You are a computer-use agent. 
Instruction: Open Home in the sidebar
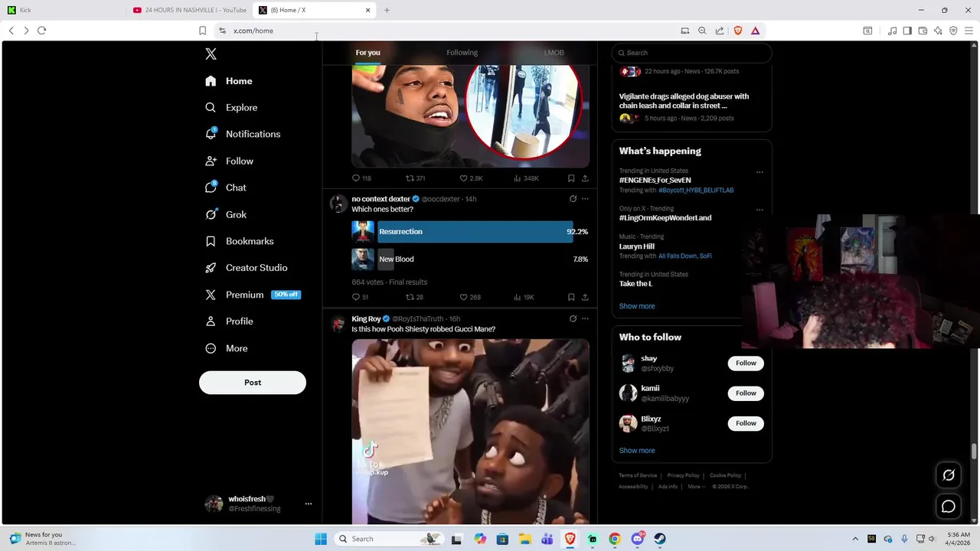(x=229, y=81)
